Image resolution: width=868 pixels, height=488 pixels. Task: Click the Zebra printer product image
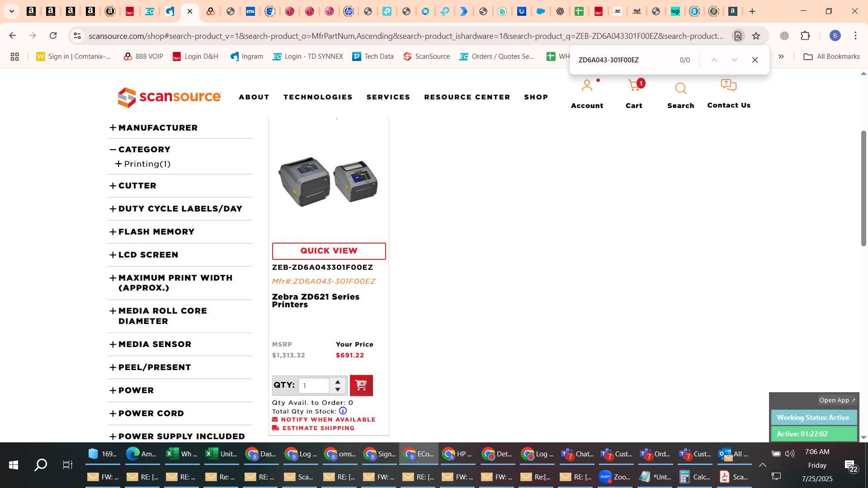(x=329, y=182)
